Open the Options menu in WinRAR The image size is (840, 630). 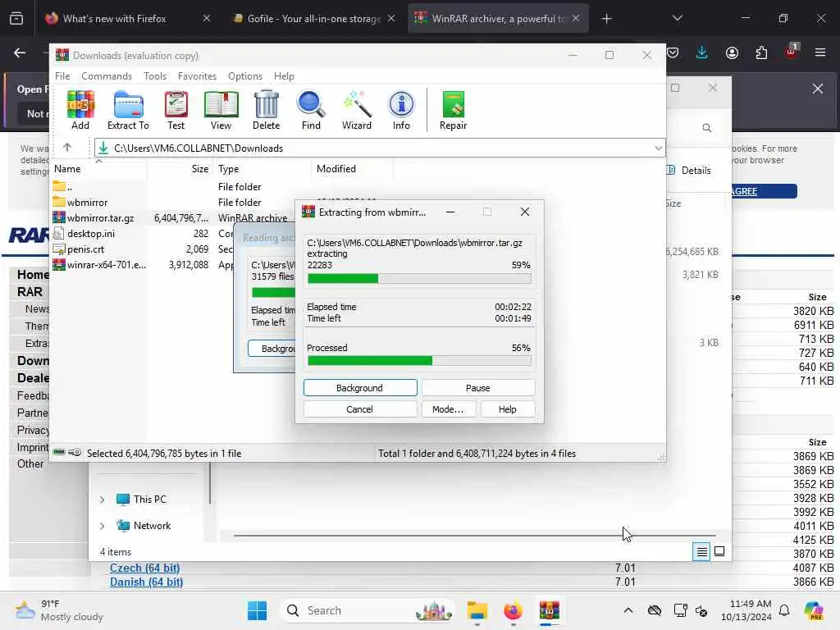coord(244,76)
